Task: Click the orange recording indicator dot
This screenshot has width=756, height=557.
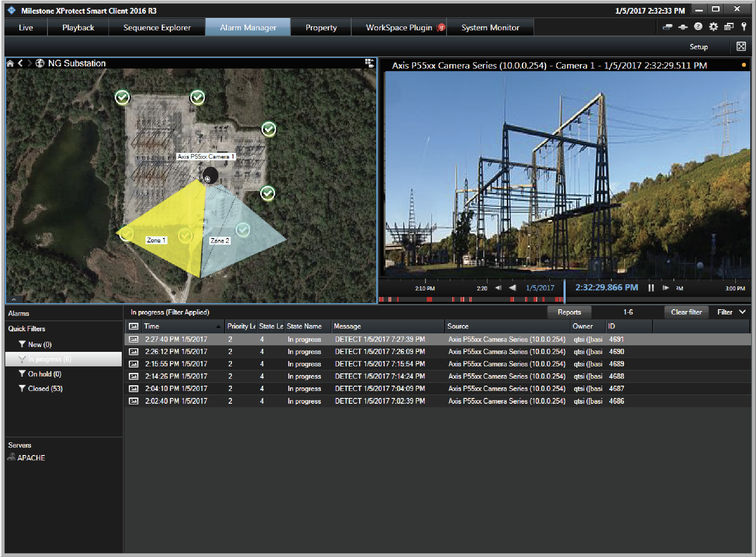Action: tap(744, 65)
